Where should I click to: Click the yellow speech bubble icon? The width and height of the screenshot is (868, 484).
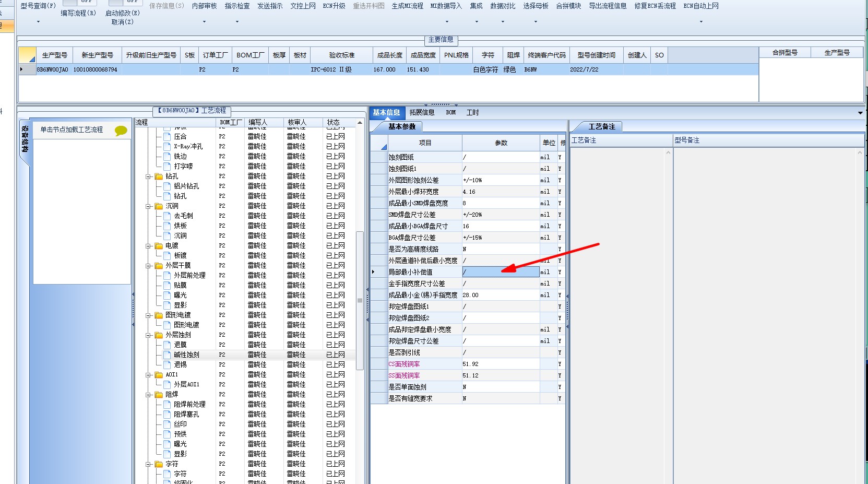coord(121,131)
